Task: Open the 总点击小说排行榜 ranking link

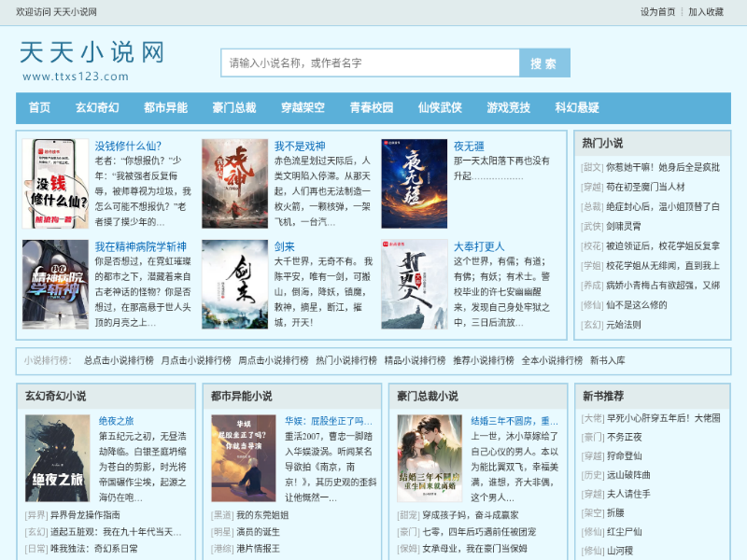Action: tap(119, 360)
